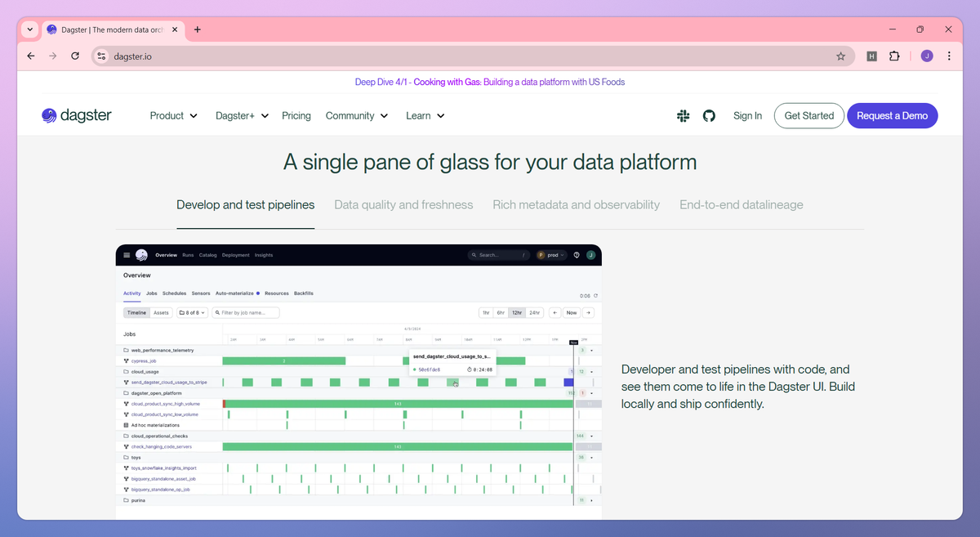980x537 pixels.
Task: Switch to End-to-end datalineage tab
Action: tap(742, 205)
